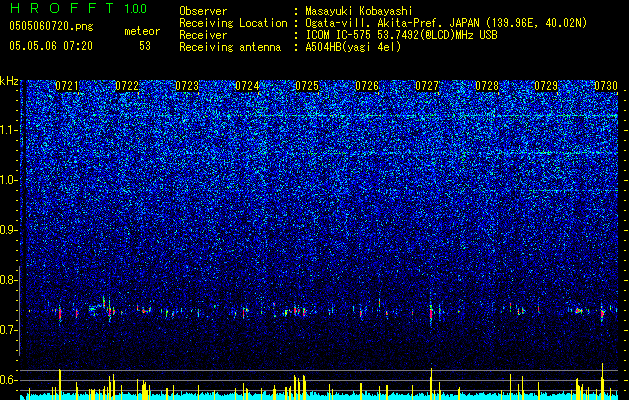Image resolution: width=629 pixels, height=400 pixels.
Task: Click the 0724 time marker
Action: tap(247, 86)
